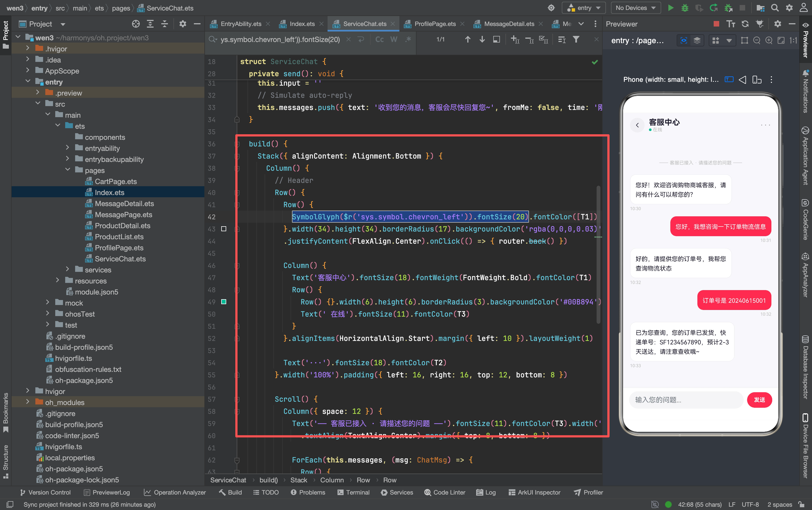The height and width of the screenshot is (510, 812).
Task: Switch to Index.ets editor tab
Action: click(302, 23)
